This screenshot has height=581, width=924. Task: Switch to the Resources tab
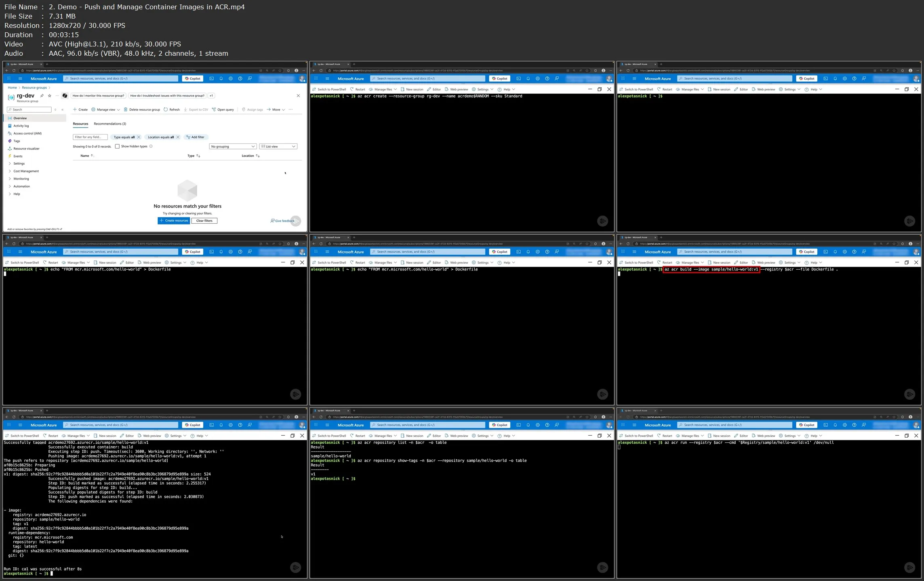point(80,124)
